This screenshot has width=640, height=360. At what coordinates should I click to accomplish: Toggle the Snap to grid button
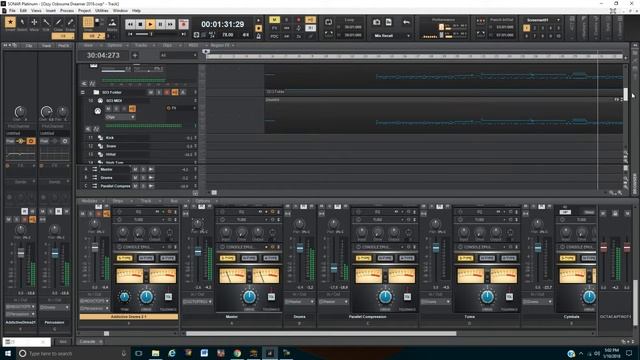[x=88, y=22]
